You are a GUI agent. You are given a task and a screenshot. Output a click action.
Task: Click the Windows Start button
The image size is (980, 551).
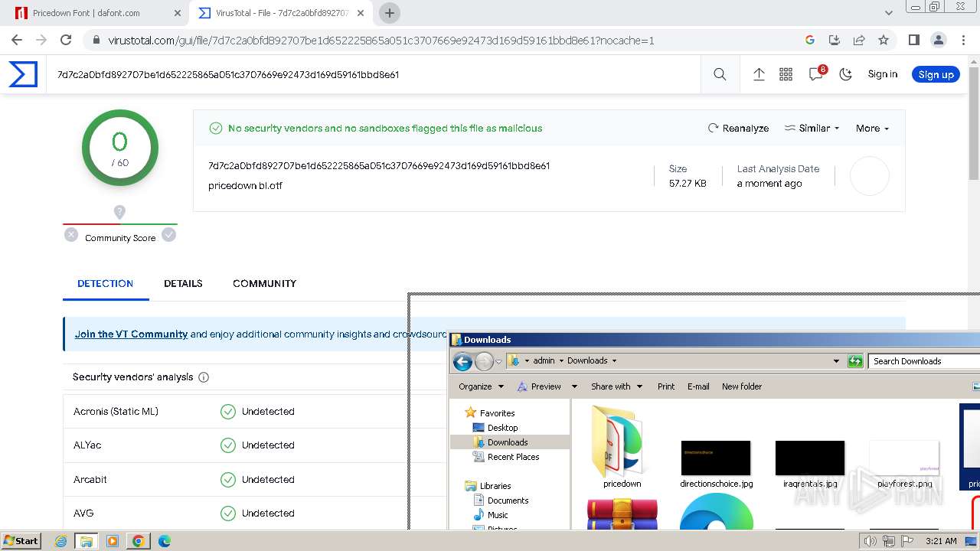tap(21, 540)
